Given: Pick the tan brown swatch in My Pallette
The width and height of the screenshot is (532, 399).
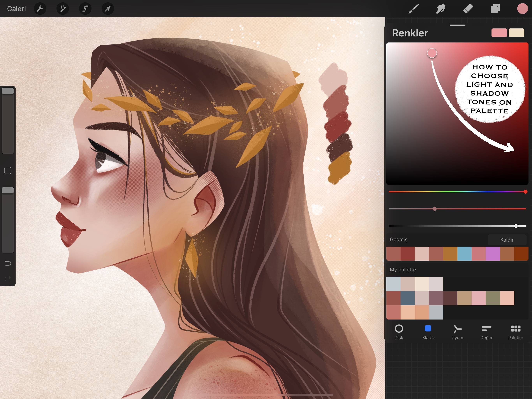Looking at the screenshot, I should point(464,298).
